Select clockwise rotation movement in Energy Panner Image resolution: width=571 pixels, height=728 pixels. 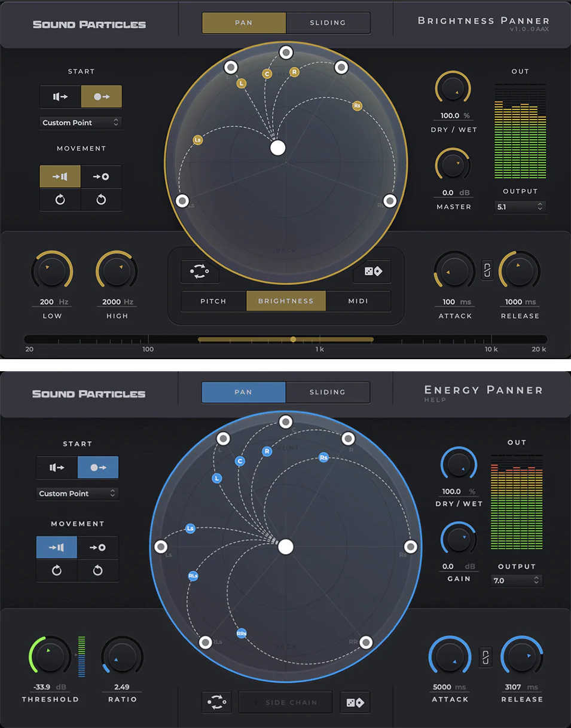57,570
